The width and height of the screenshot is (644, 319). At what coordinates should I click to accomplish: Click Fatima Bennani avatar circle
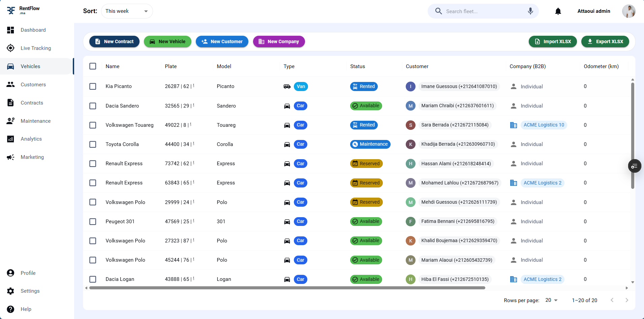point(410,222)
